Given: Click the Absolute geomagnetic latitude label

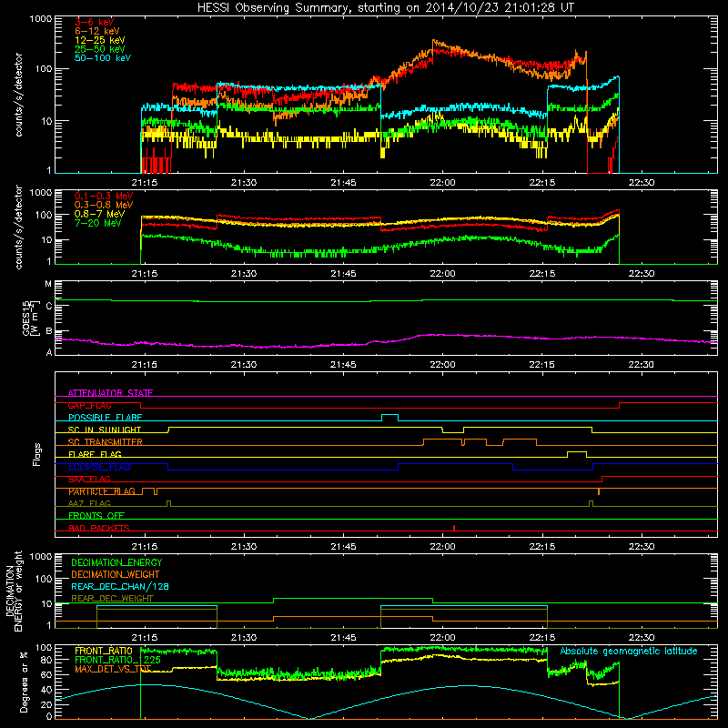Looking at the screenshot, I should 629,652.
